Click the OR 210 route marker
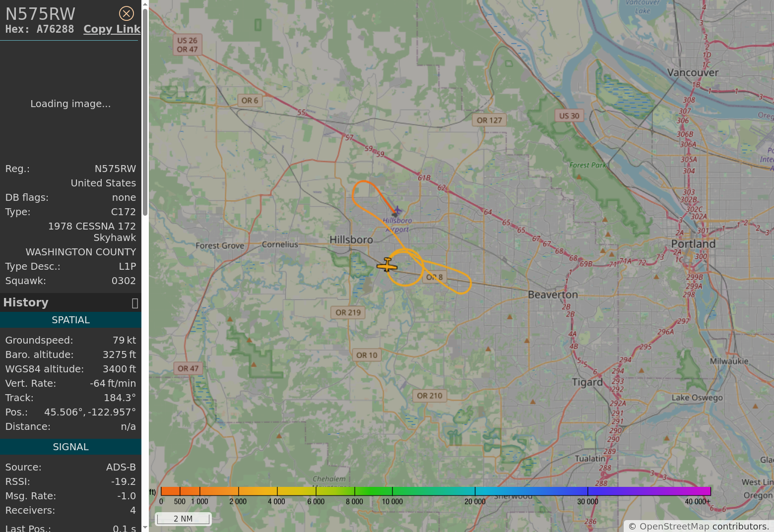 coord(429,396)
